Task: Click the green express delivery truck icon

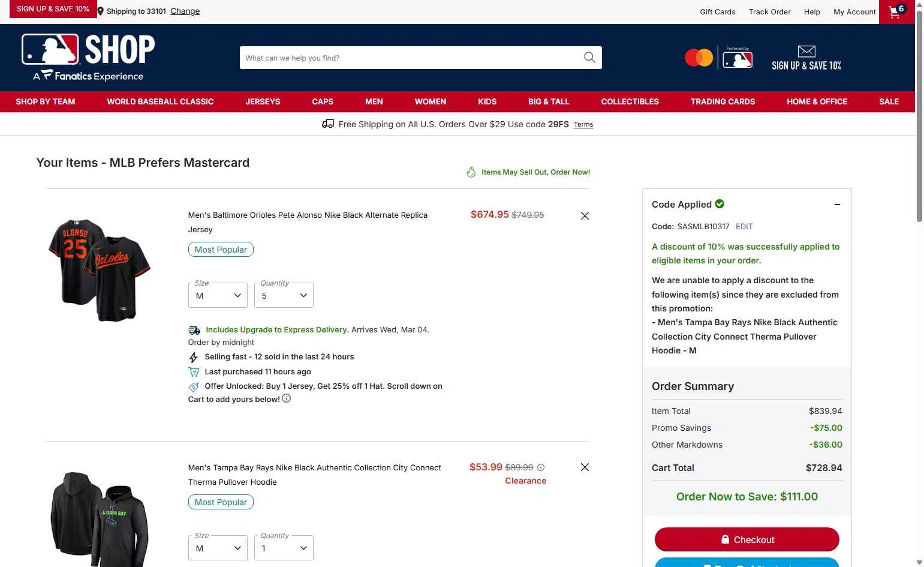Action: pyautogui.click(x=194, y=330)
